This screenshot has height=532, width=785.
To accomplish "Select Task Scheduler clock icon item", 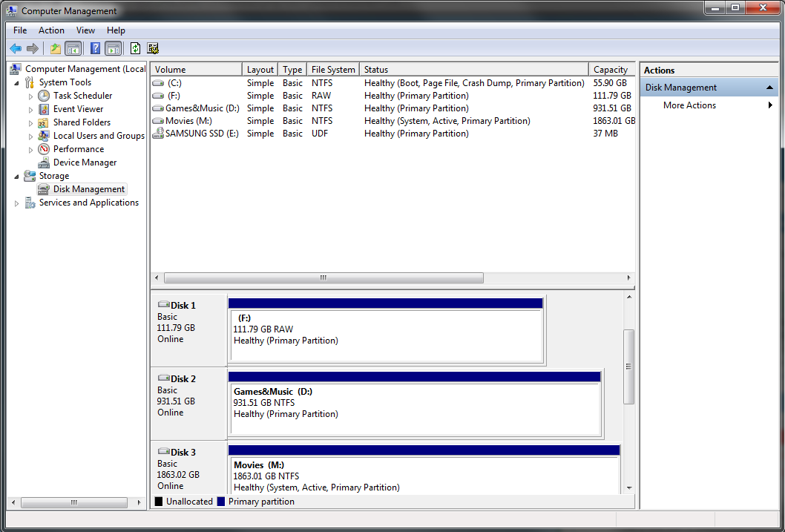I will [x=44, y=95].
